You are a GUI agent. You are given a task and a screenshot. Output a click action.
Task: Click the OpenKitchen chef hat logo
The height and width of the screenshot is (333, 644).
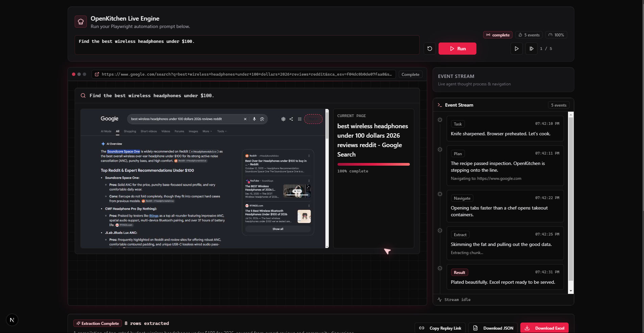coord(81,22)
